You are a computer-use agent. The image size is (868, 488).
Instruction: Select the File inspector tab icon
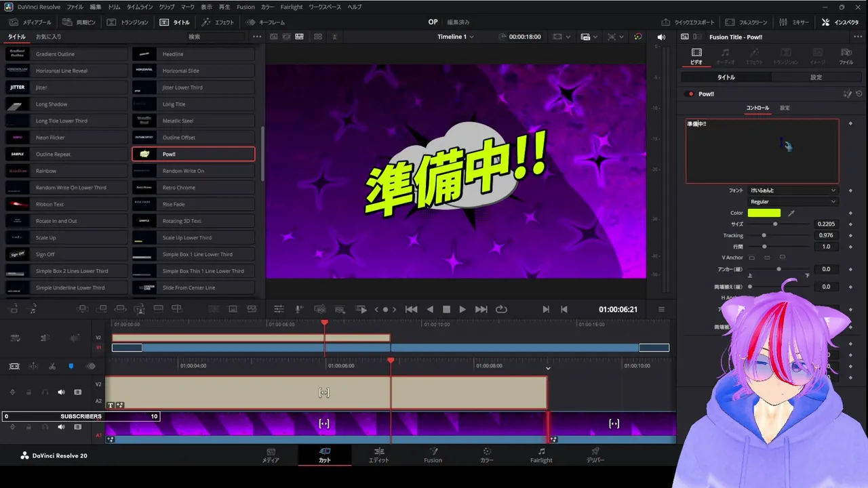tap(846, 52)
